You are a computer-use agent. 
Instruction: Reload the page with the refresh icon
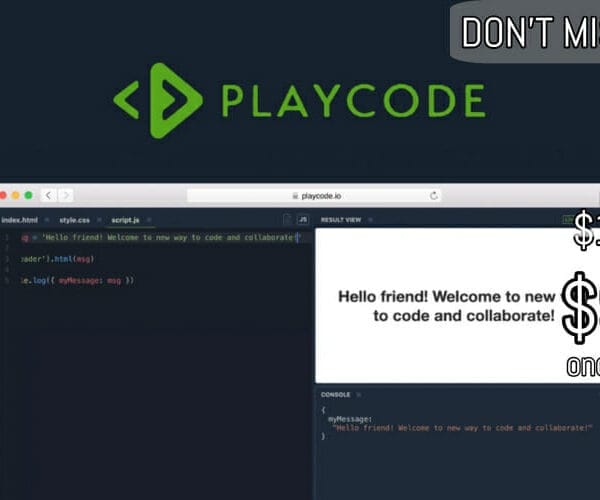click(x=434, y=195)
